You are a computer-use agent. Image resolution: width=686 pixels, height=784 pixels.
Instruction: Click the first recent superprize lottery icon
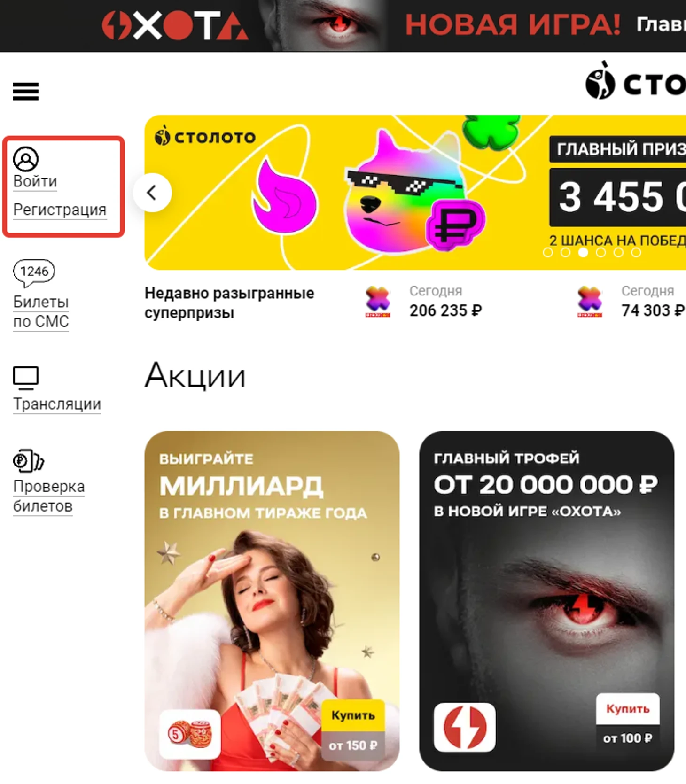378,302
